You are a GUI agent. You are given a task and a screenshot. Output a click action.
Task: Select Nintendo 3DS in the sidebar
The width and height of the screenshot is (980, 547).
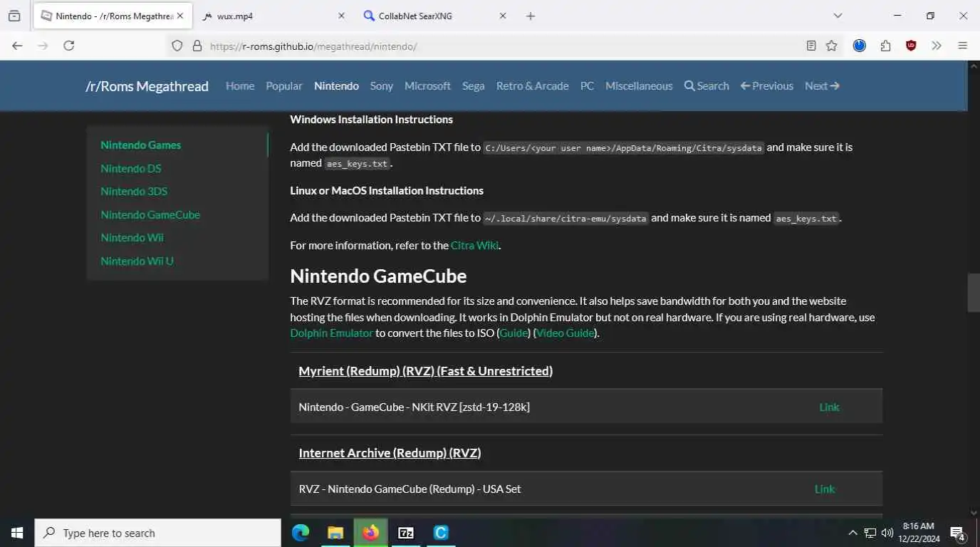(x=134, y=191)
